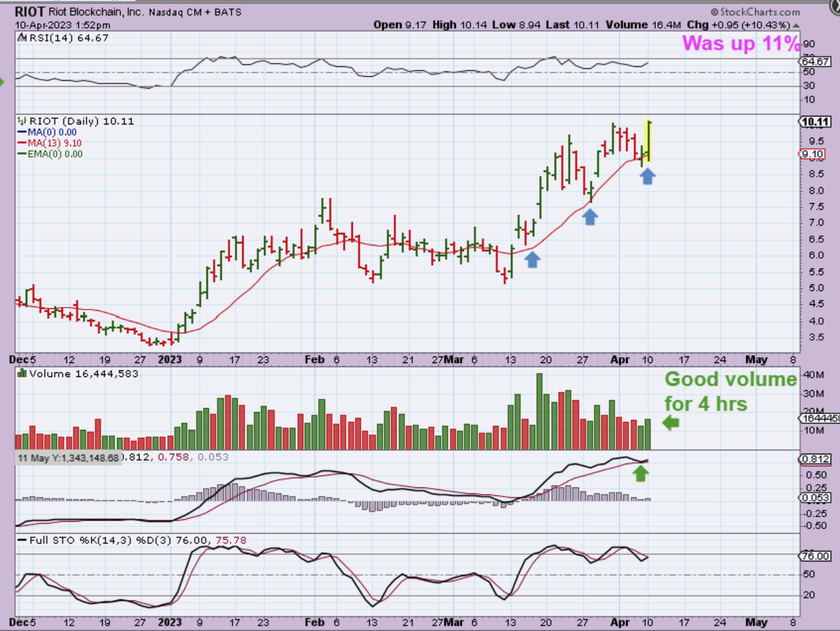Open the StockCharts.com credit link
The image size is (840, 631).
click(755, 12)
